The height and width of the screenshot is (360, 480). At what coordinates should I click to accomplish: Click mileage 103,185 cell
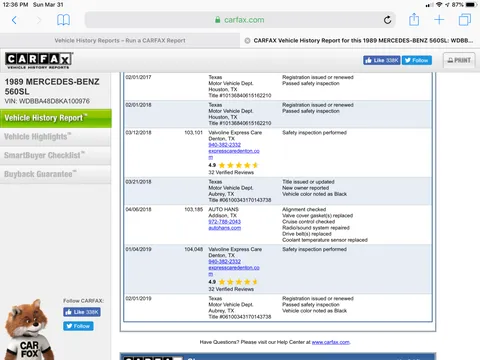(x=193, y=210)
